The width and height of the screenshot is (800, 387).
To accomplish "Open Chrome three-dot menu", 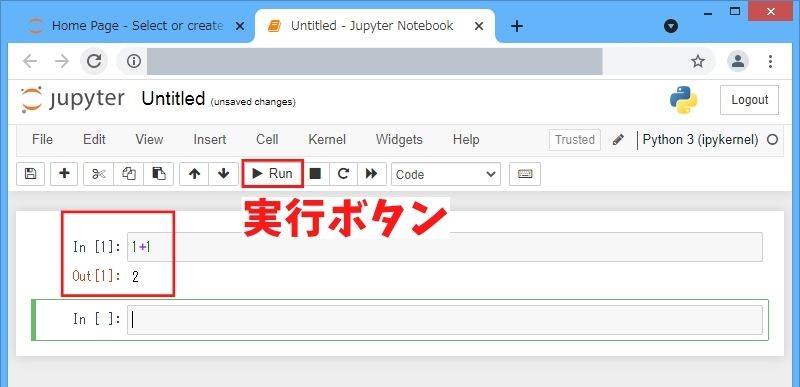I will pos(770,62).
